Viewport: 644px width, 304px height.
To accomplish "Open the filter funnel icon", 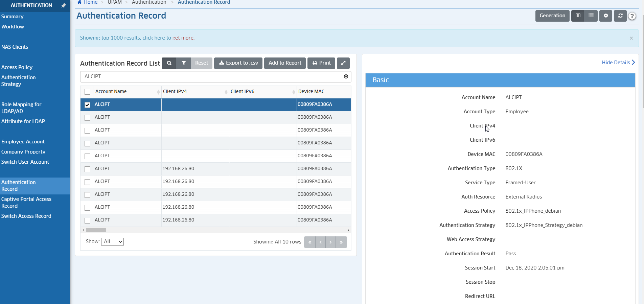I will tap(184, 63).
